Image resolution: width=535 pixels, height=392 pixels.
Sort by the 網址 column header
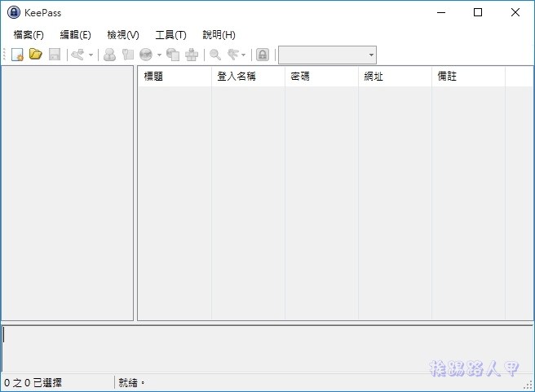coord(395,77)
